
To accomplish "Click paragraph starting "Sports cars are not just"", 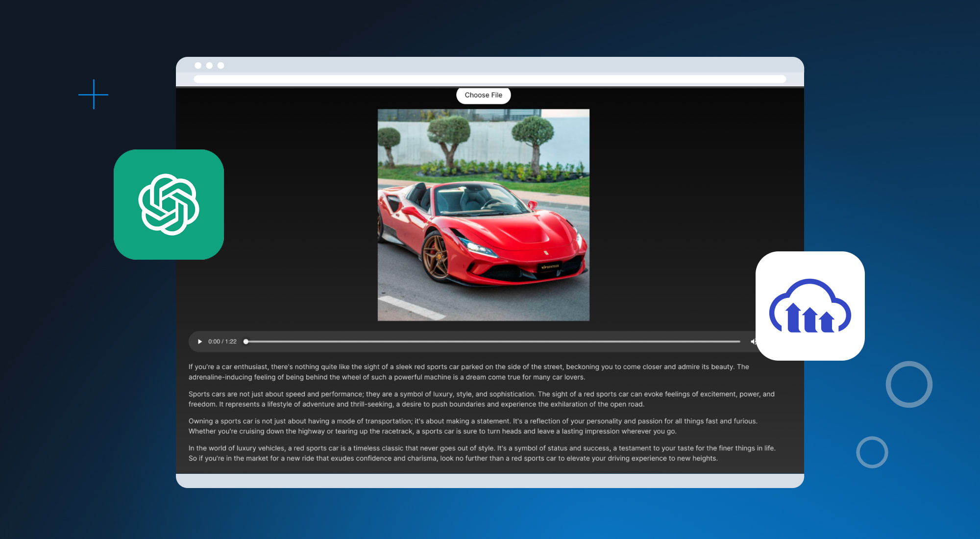I will pos(482,399).
